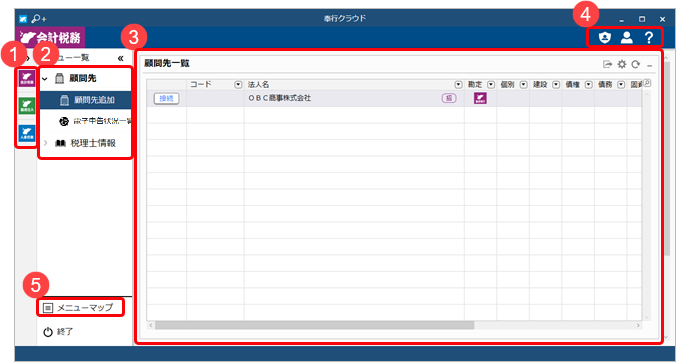Select 顧問先追加 in the menu

click(86, 100)
